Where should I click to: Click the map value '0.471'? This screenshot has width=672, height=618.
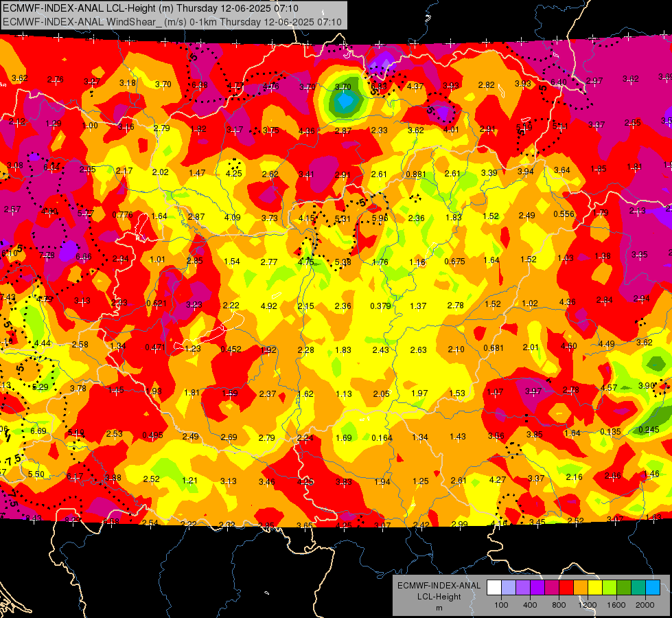point(155,348)
